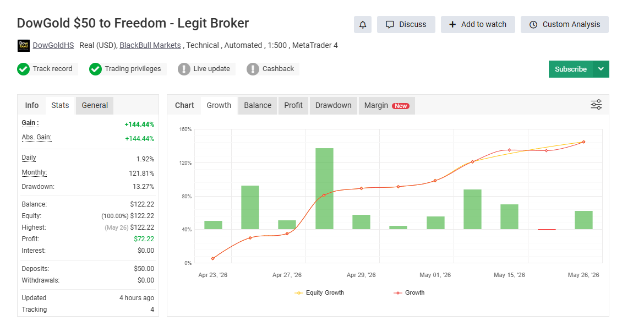Click the Monthly label
This screenshot has height=320, width=644.
(35, 172)
